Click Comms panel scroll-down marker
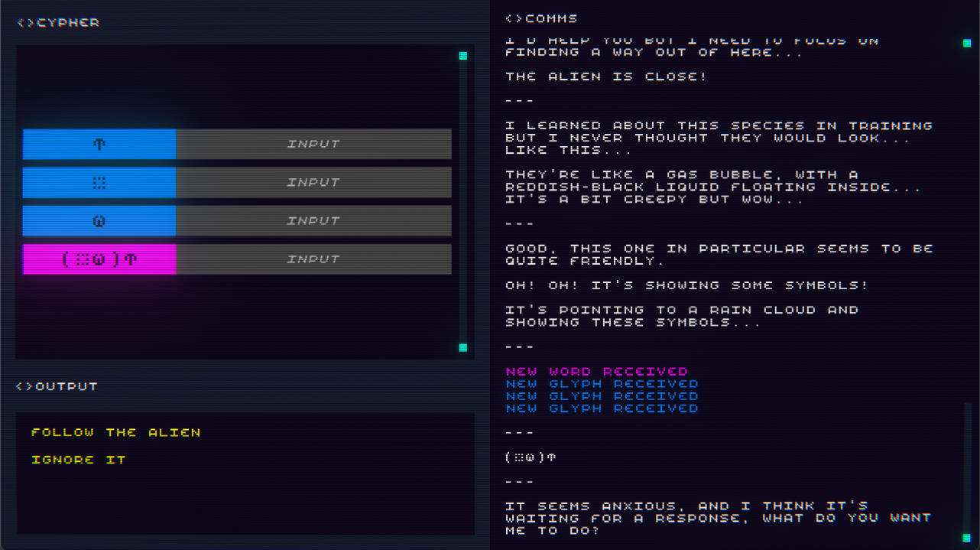Image resolution: width=980 pixels, height=550 pixels. 967,538
